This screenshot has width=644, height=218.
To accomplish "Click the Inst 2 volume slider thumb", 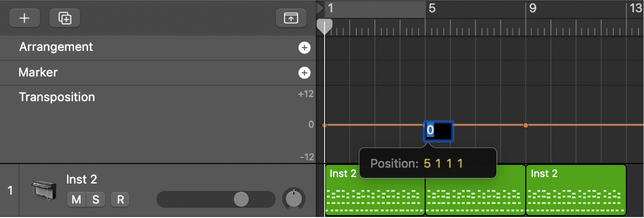I will (x=241, y=199).
